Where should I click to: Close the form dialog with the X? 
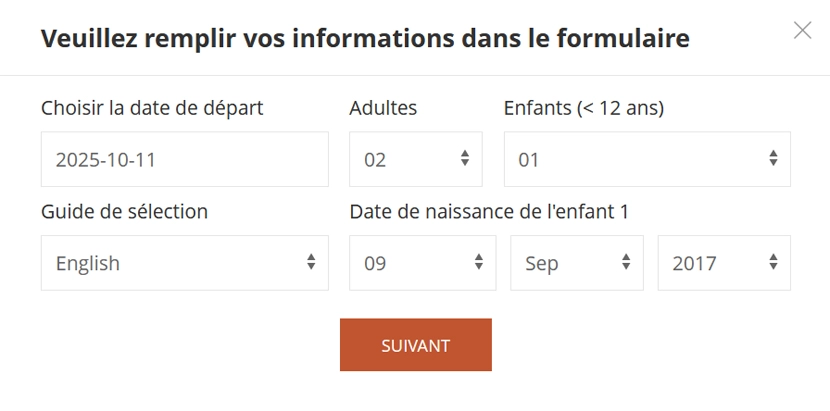(x=802, y=30)
